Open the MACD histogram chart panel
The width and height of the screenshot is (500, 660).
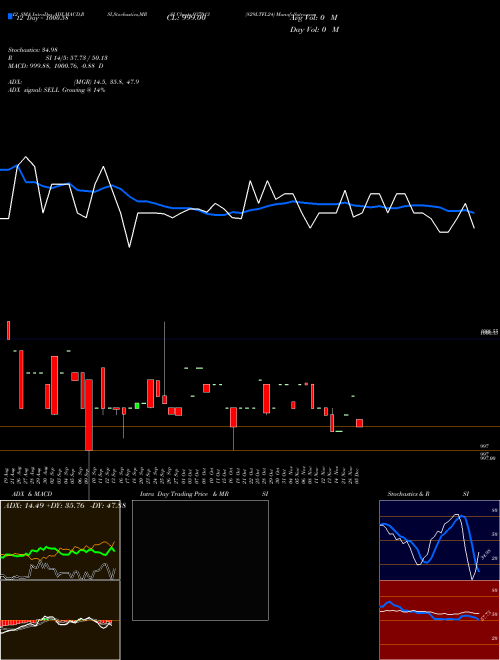pyautogui.click(x=60, y=620)
